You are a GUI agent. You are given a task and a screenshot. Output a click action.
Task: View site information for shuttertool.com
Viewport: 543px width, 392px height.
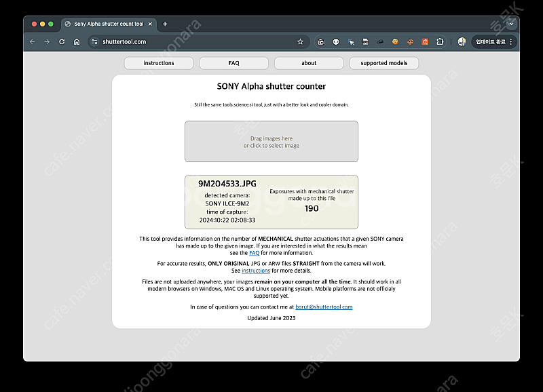click(x=94, y=42)
